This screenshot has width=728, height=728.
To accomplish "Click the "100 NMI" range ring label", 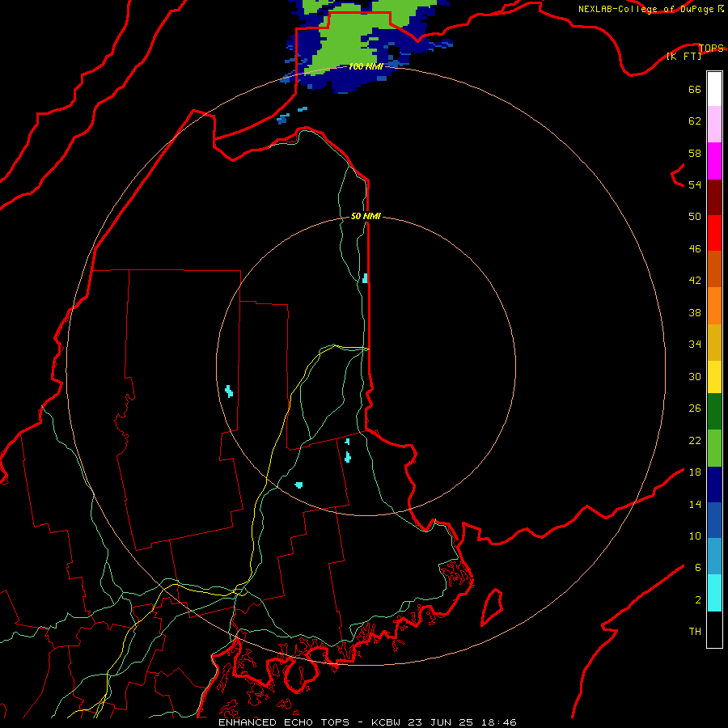I will coord(366,67).
